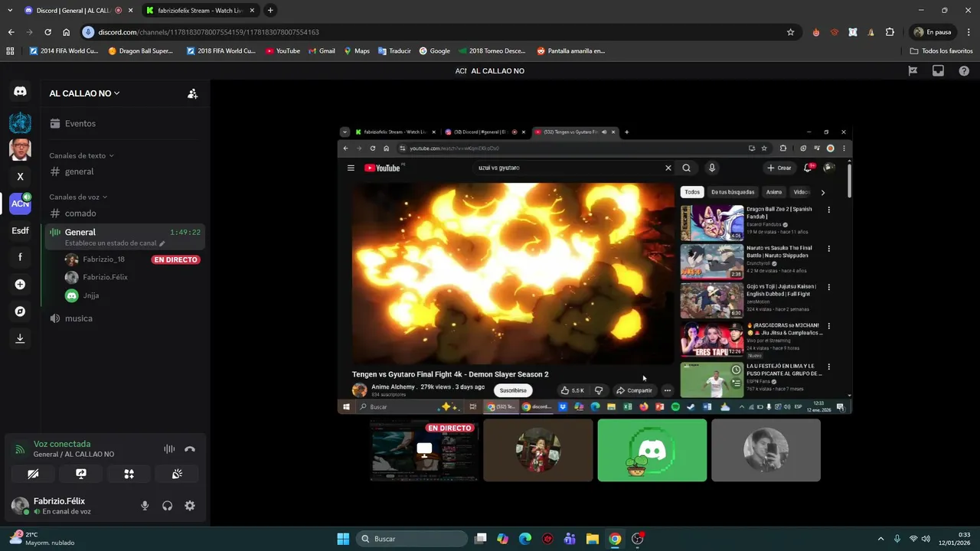This screenshot has width=980, height=551.
Task: Open Chrome extensions puzzle icon
Action: (890, 32)
